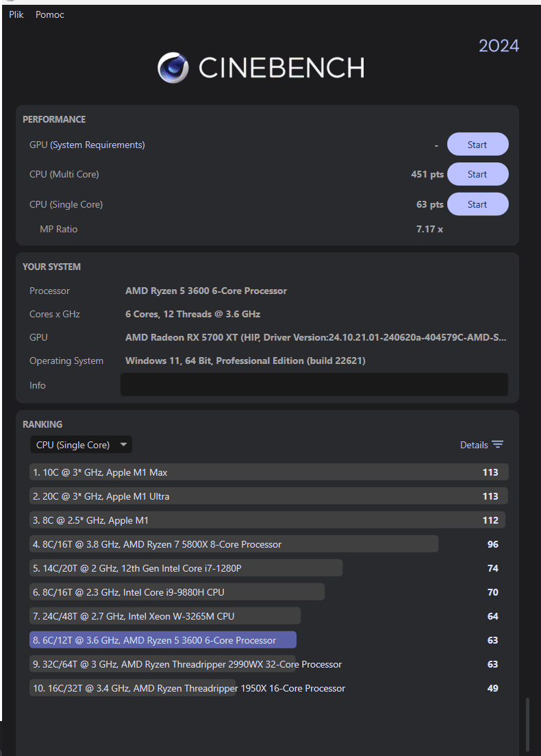Click the 2024 version label
This screenshot has height=756, width=541.
tap(499, 46)
